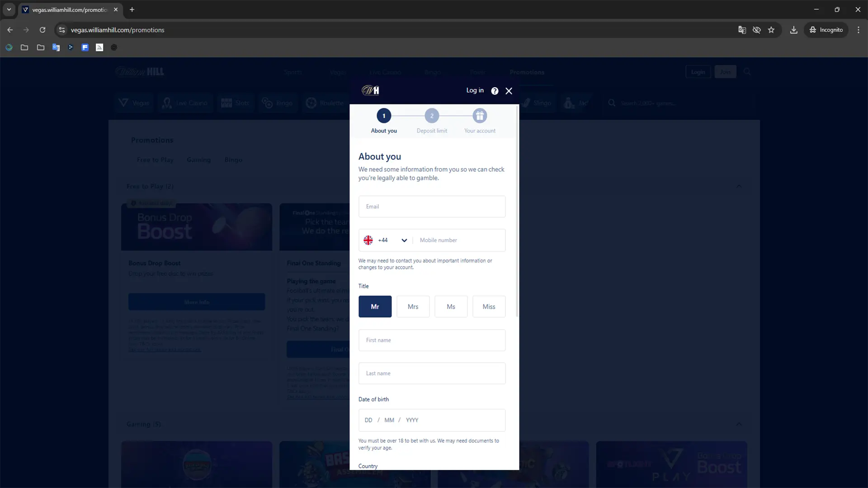
Task: Click the William Hill logo in dialog
Action: tap(370, 90)
